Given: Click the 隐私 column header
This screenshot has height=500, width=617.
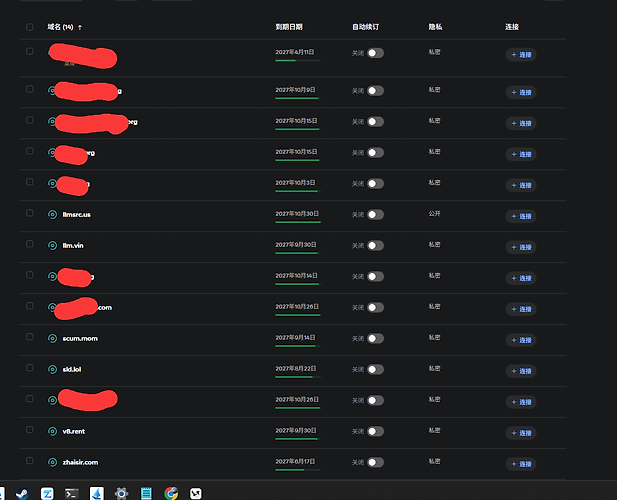Looking at the screenshot, I should point(435,27).
